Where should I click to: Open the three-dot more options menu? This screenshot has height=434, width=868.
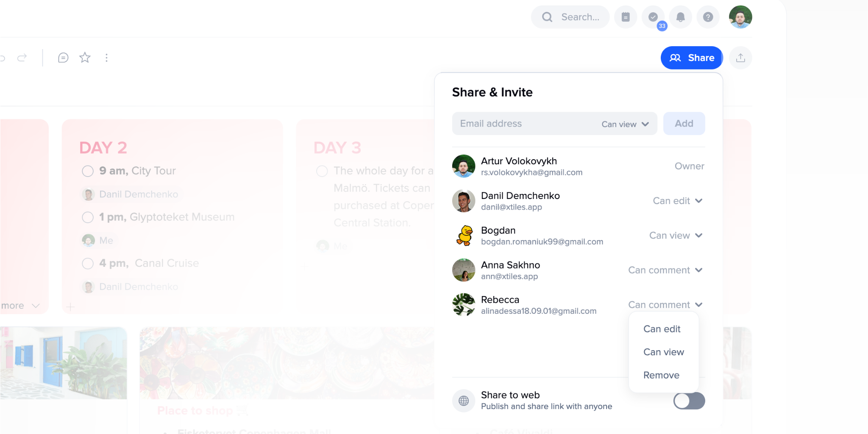click(106, 58)
